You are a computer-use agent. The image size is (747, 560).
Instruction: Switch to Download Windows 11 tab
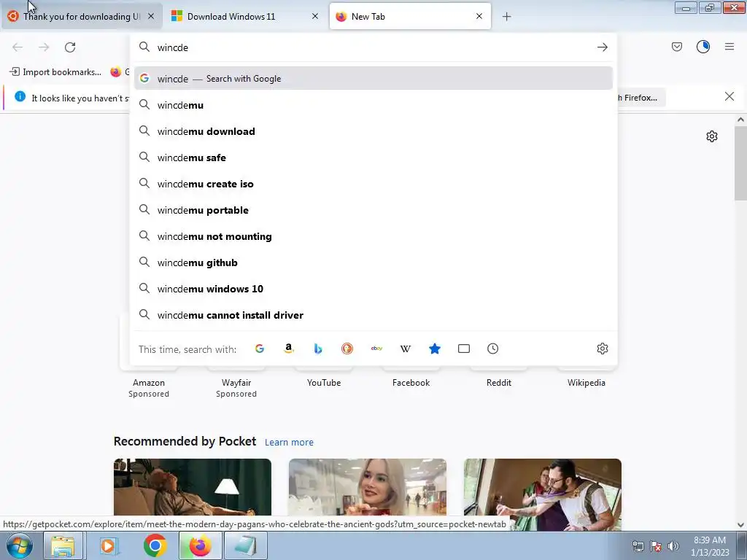[246, 17]
